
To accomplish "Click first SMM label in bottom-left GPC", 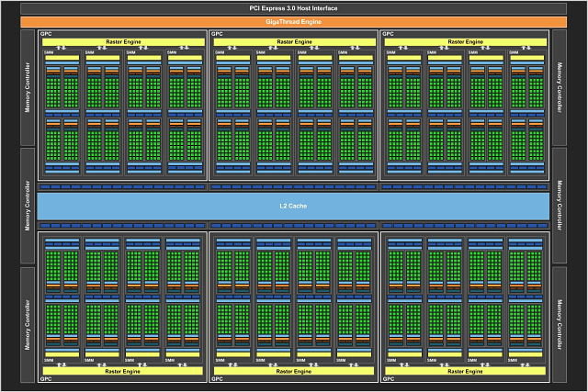I will (x=49, y=360).
